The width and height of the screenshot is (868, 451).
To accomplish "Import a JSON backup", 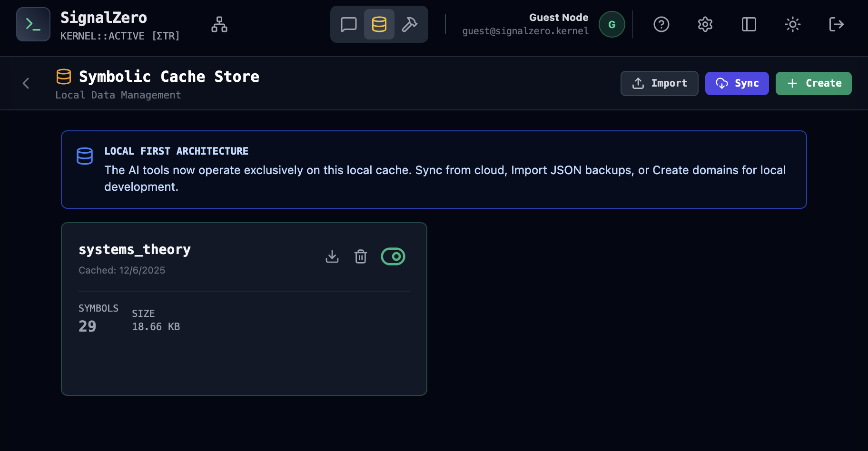I will click(659, 83).
